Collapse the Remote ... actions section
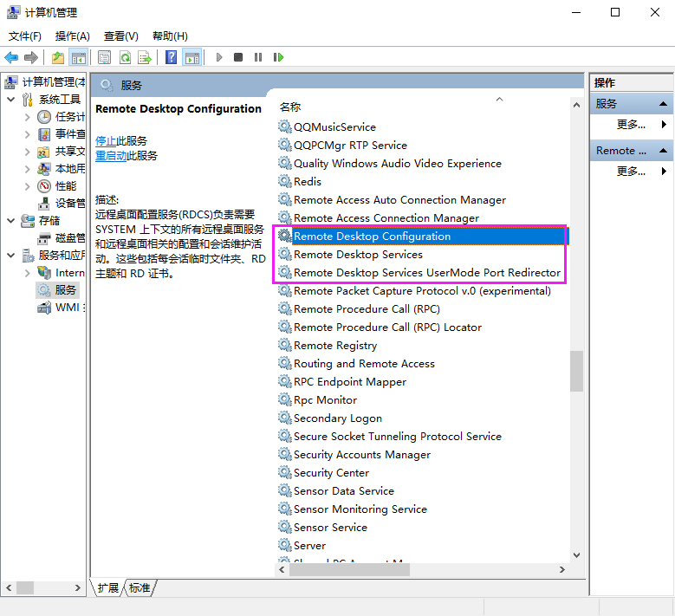Viewport: 675px width, 616px height. (664, 151)
